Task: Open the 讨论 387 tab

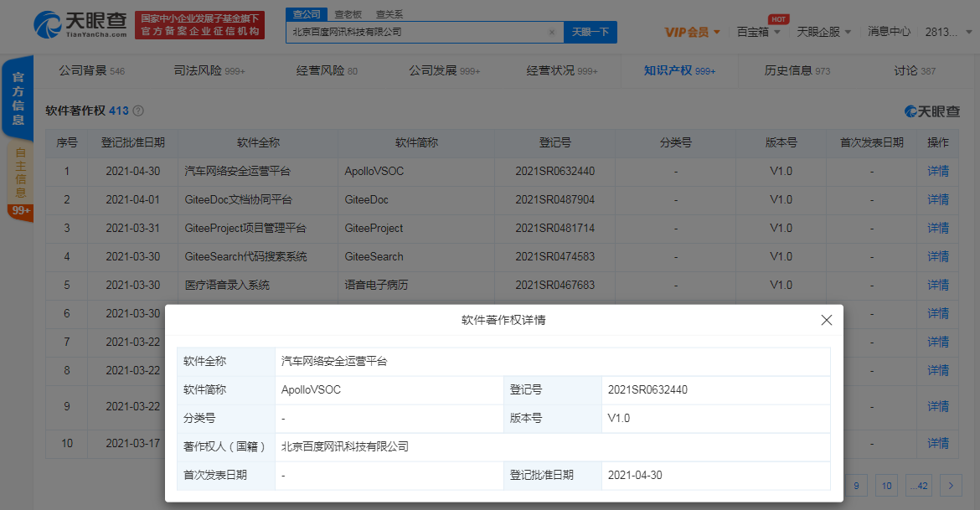Action: point(915,70)
